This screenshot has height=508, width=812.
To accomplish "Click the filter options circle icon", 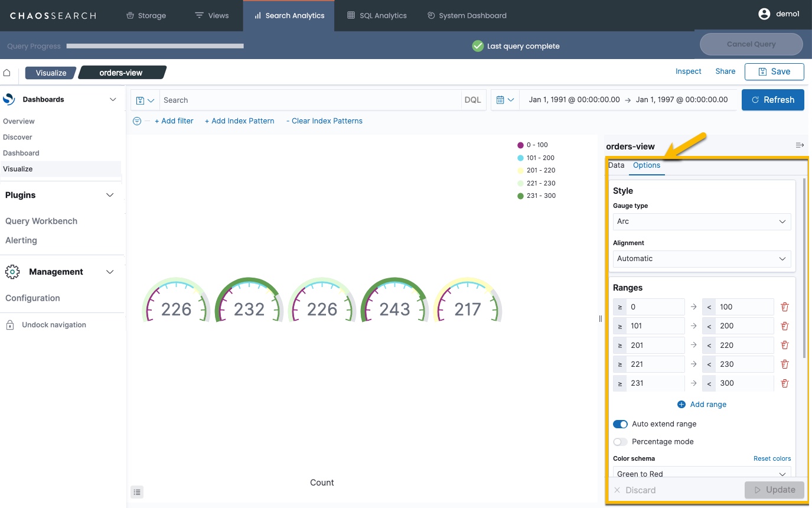I will pyautogui.click(x=137, y=121).
